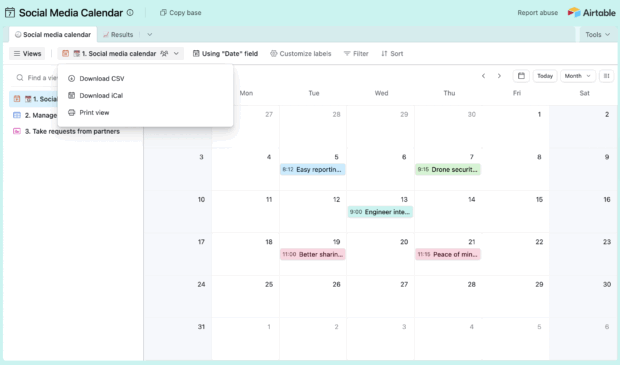620x365 pixels.
Task: Open the Engineer interview event on the 13th
Action: click(x=380, y=212)
